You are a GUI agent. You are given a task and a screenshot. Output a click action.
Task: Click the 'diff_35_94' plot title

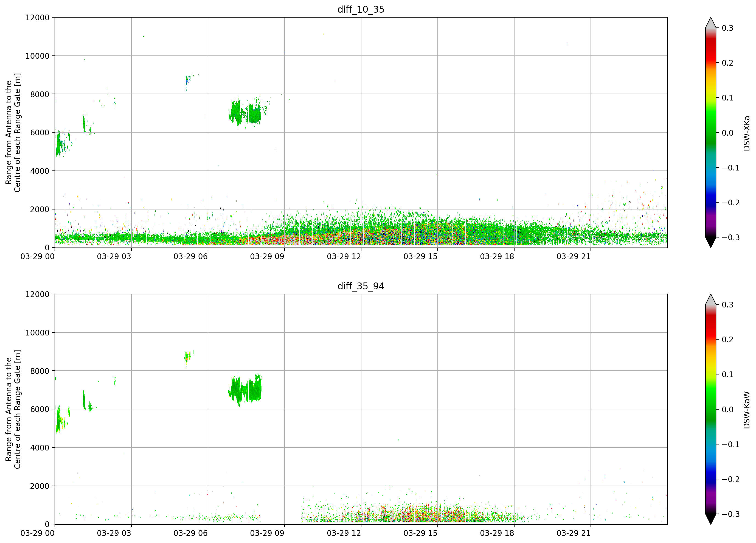[x=361, y=286]
